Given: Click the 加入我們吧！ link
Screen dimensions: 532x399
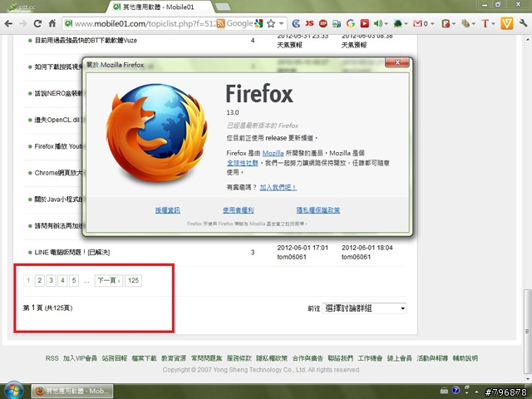Looking at the screenshot, I should click(x=278, y=187).
